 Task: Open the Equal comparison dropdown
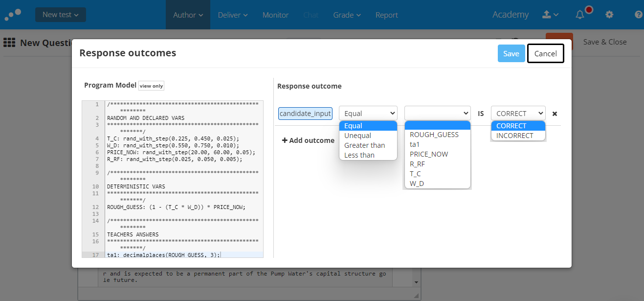[x=368, y=113]
